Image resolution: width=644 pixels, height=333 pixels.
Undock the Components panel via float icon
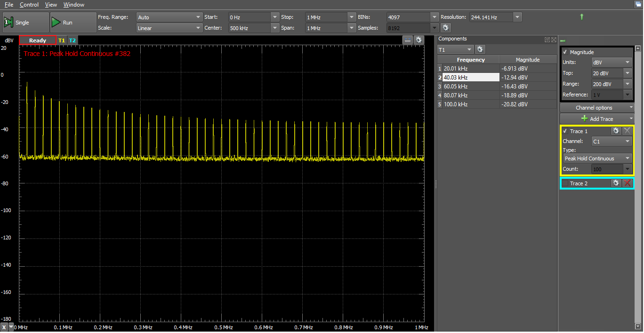tap(547, 40)
